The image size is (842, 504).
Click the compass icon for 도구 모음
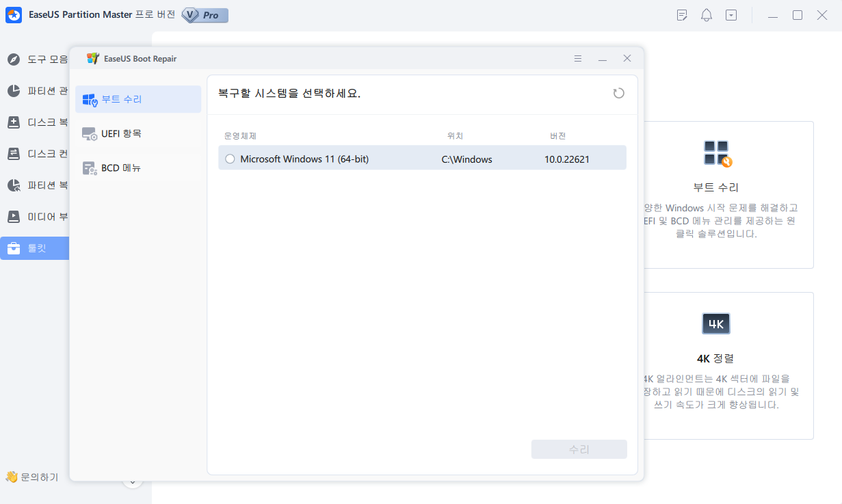click(x=14, y=59)
